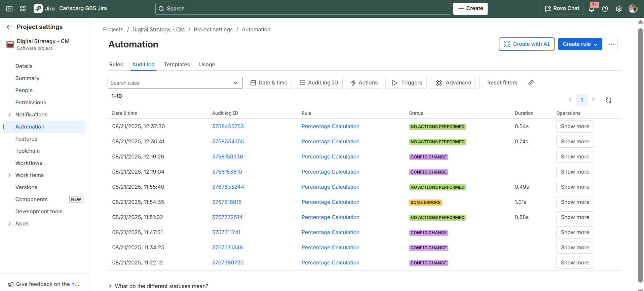Open the Actions filter
The image size is (644, 291).
click(364, 83)
